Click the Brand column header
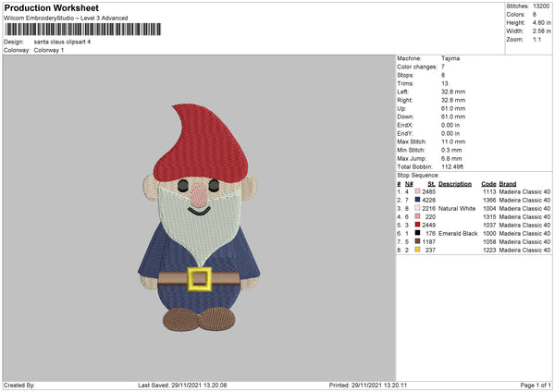The height and width of the screenshot is (392, 555). click(x=507, y=183)
